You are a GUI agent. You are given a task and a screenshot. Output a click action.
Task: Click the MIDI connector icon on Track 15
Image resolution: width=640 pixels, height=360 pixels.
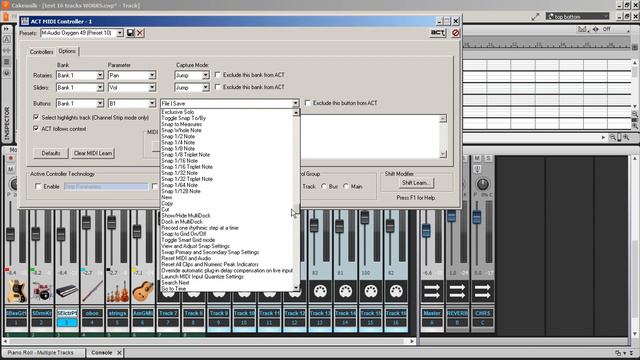tap(371, 291)
